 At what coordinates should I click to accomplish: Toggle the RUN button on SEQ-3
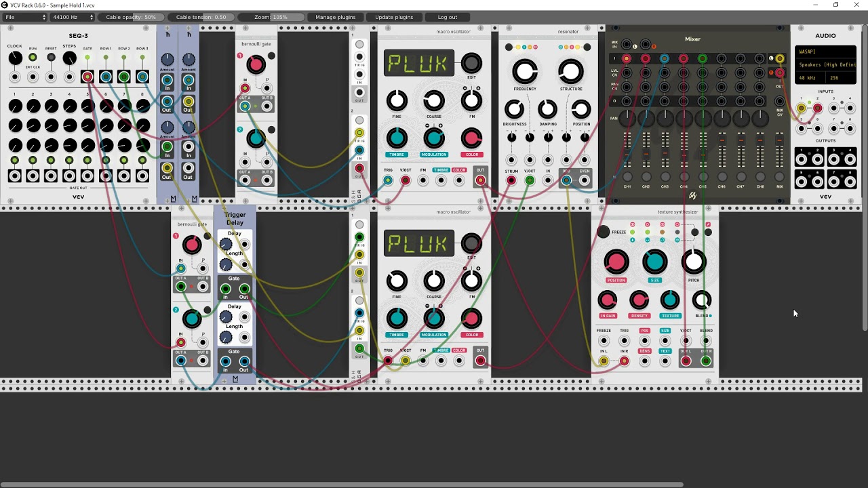pos(33,58)
